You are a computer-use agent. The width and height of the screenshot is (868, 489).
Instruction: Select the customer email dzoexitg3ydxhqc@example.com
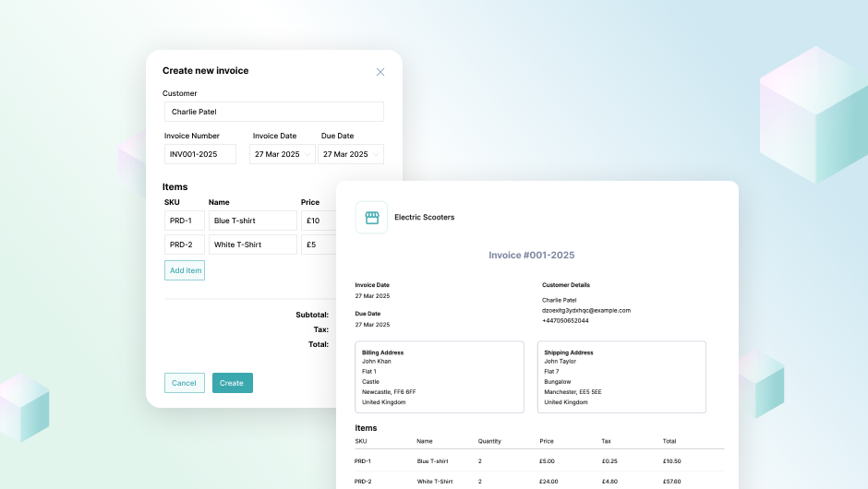click(586, 310)
